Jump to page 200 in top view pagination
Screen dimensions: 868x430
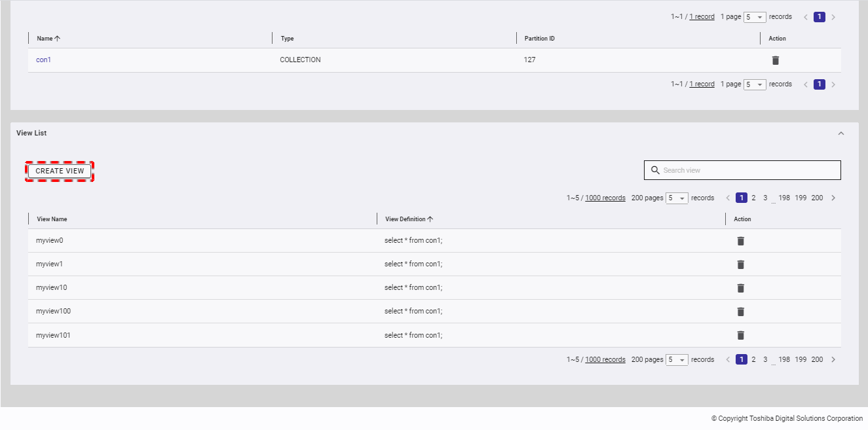(x=817, y=198)
